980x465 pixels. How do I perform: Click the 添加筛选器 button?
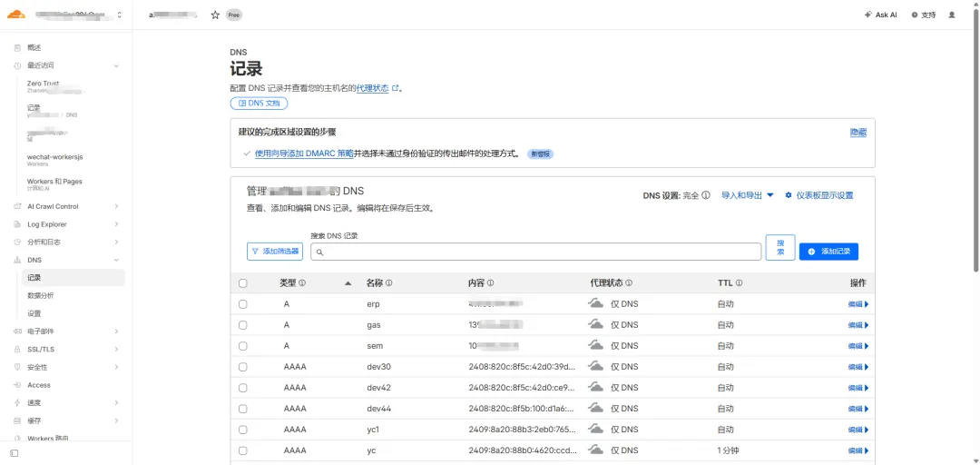click(x=275, y=252)
